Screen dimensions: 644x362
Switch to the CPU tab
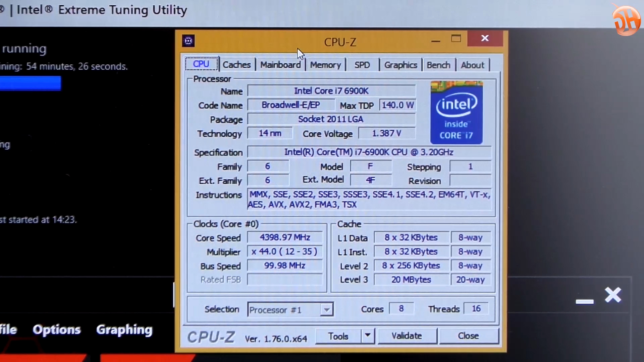click(x=201, y=64)
